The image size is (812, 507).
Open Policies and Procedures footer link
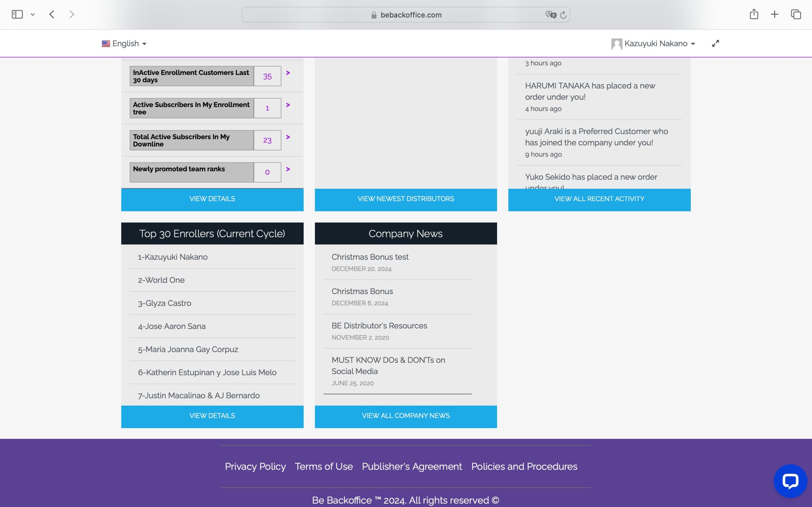pyautogui.click(x=524, y=466)
